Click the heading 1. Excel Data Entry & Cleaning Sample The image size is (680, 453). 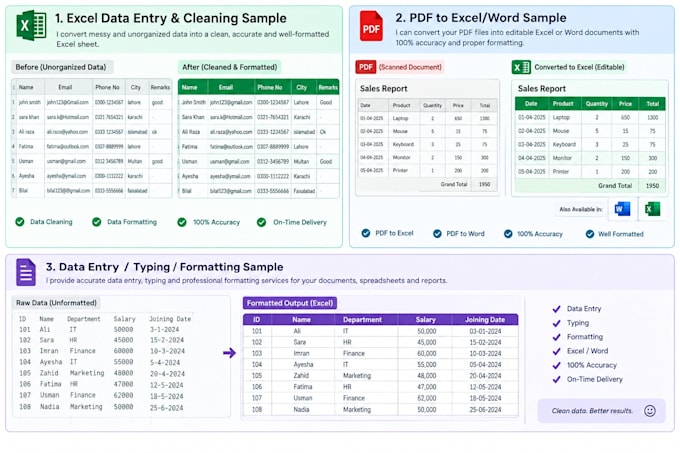(x=170, y=18)
